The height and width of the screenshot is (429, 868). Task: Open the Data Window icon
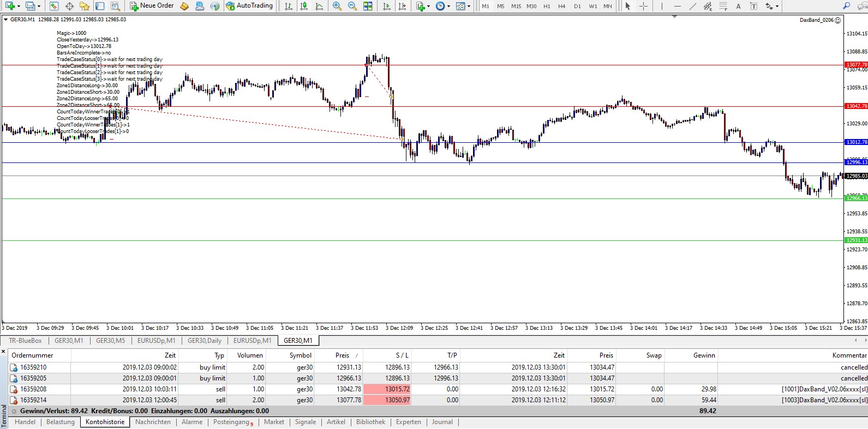[69, 6]
